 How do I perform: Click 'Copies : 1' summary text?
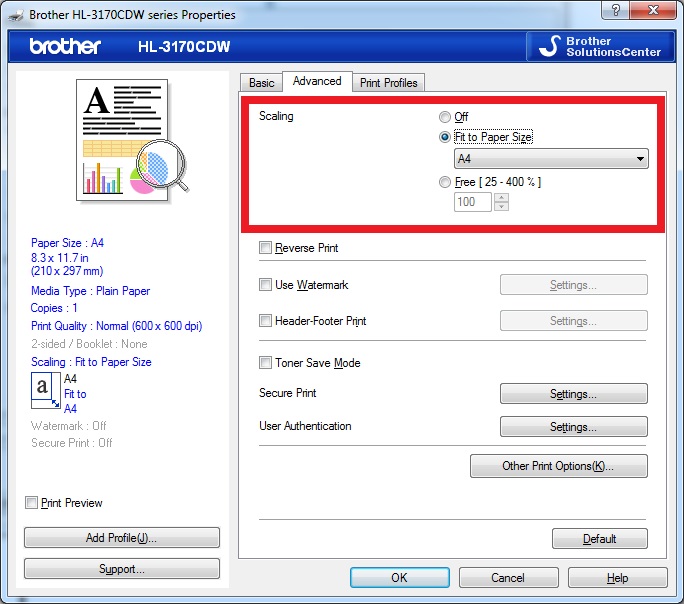click(54, 308)
